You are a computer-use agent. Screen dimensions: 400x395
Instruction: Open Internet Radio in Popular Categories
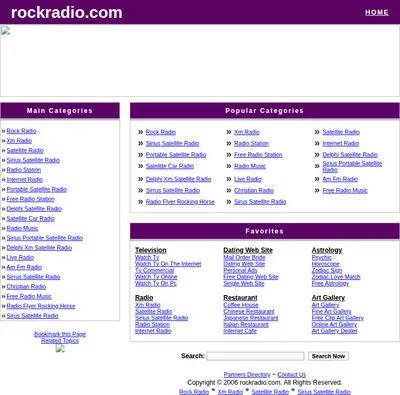(x=341, y=144)
